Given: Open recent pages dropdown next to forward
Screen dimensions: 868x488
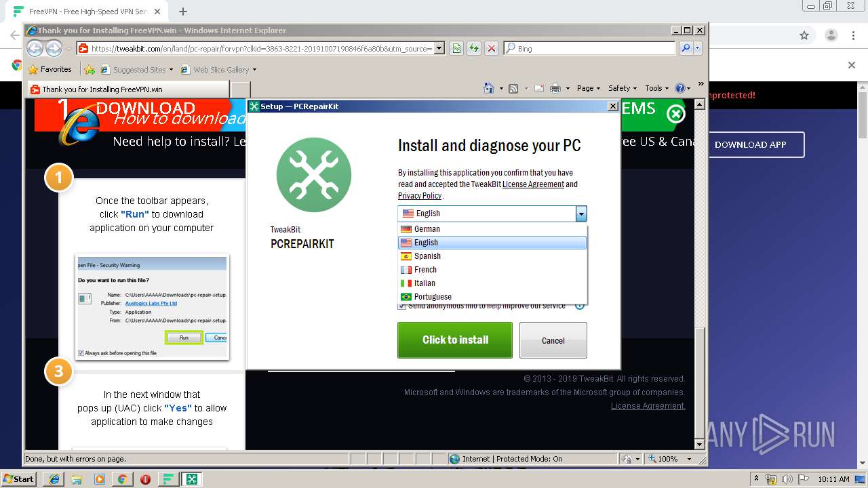Looking at the screenshot, I should (x=68, y=49).
